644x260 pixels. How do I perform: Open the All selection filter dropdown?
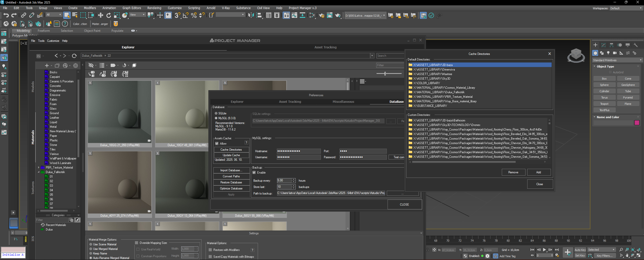click(x=54, y=15)
